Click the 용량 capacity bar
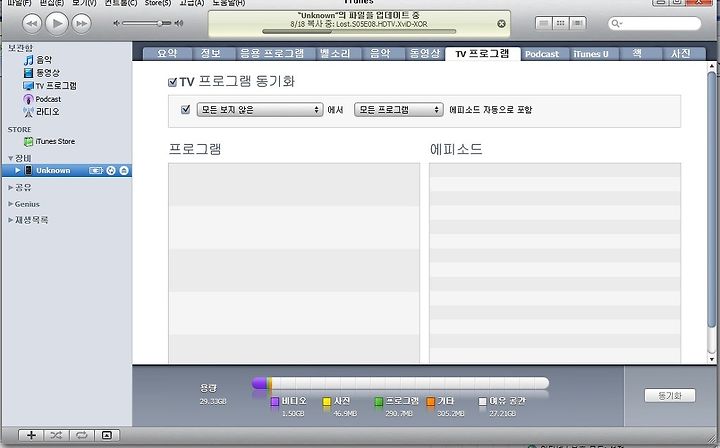This screenshot has width=720, height=448. click(400, 383)
